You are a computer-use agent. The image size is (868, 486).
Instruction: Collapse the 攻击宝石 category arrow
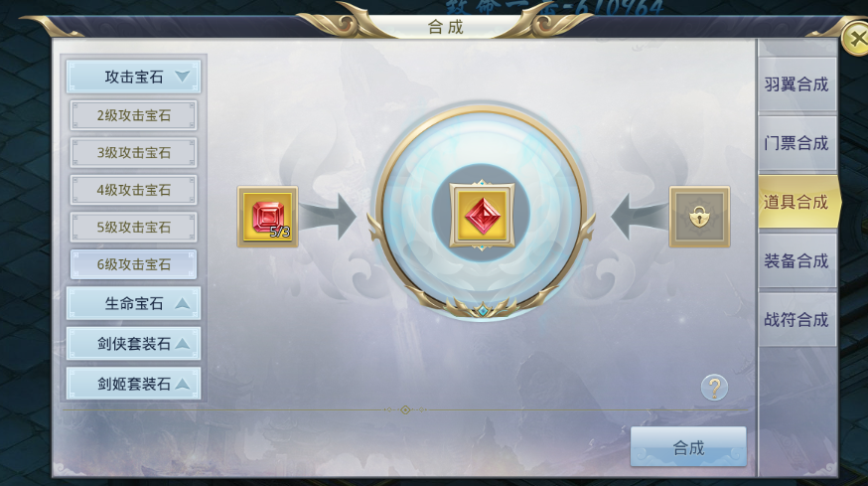182,76
